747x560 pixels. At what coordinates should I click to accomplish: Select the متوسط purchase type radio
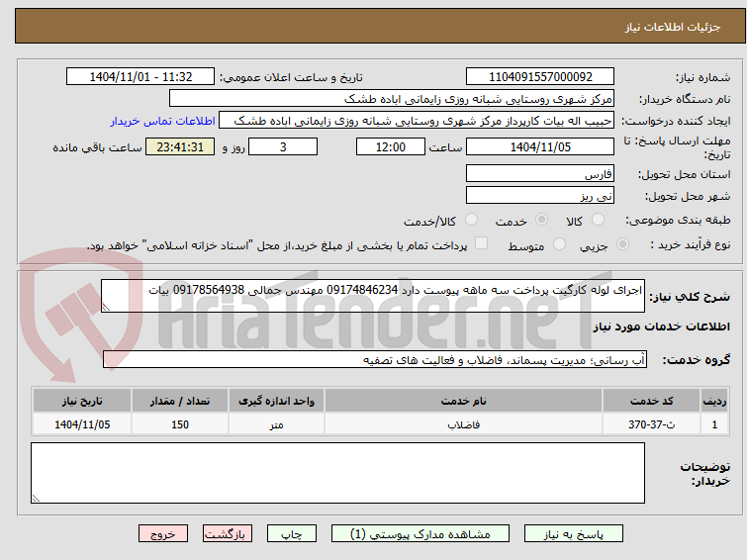(559, 244)
